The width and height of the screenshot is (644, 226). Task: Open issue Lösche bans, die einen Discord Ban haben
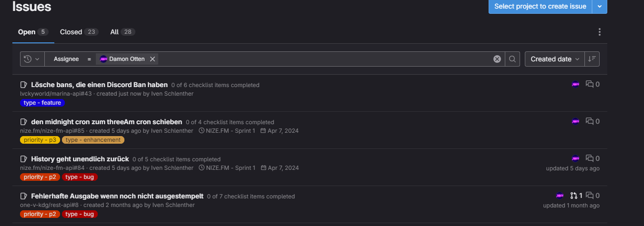click(99, 85)
